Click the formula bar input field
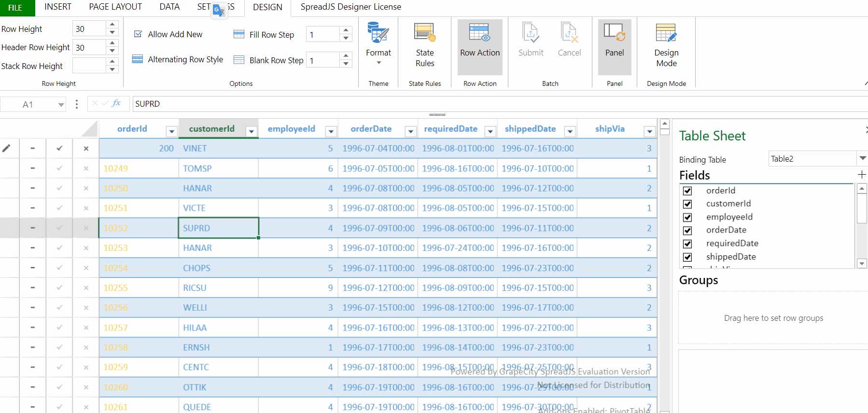The width and height of the screenshot is (868, 413). pos(483,104)
